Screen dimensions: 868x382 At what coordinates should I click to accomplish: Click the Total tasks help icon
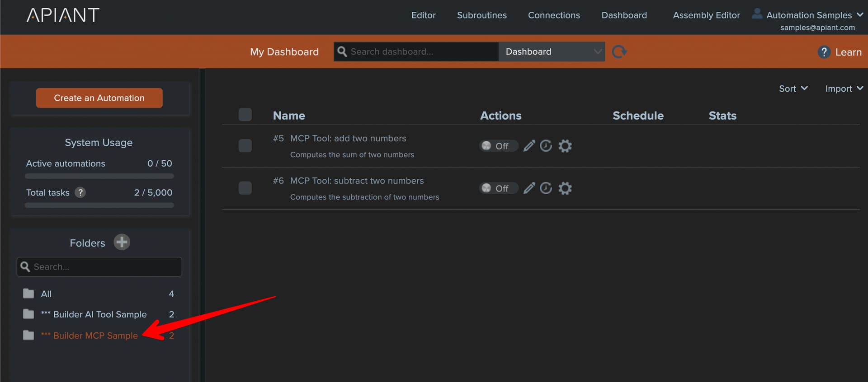pyautogui.click(x=80, y=192)
